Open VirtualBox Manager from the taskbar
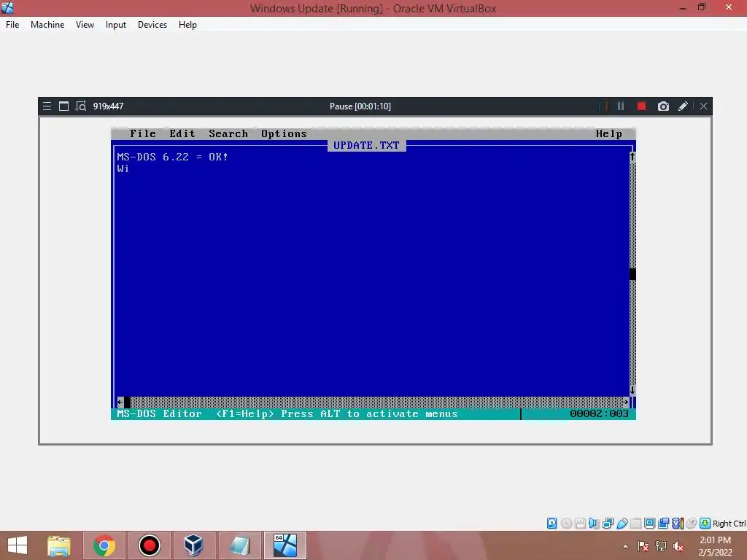Screen dimensions: 747x560 [193, 545]
